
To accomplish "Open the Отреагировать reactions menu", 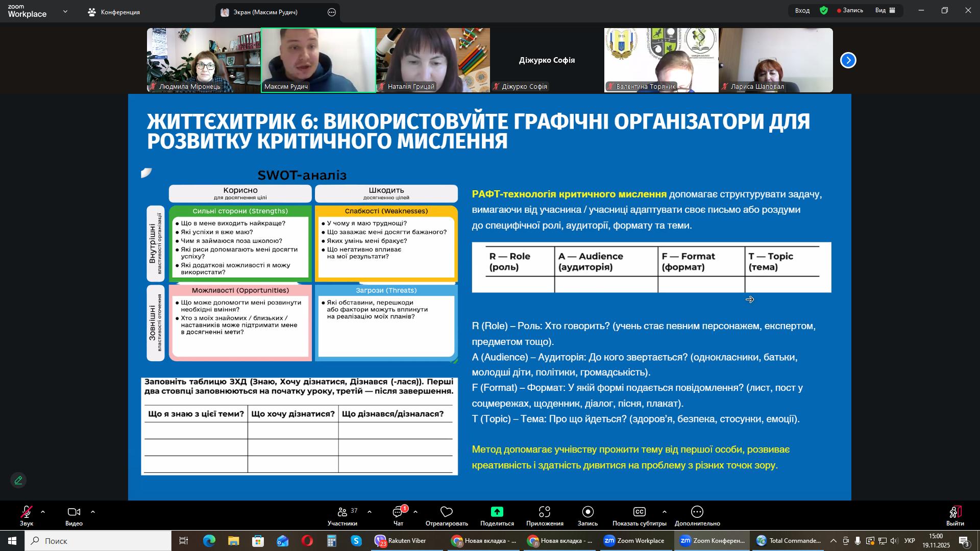I will (x=447, y=512).
